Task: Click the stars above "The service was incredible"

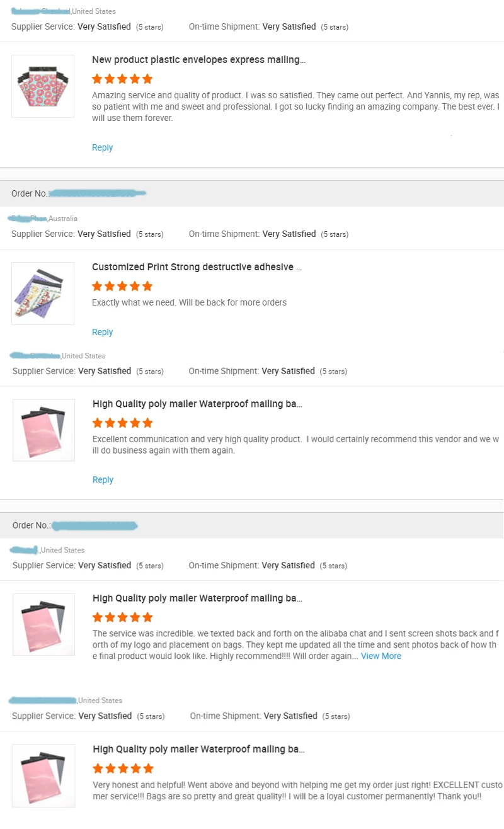Action: [x=123, y=617]
